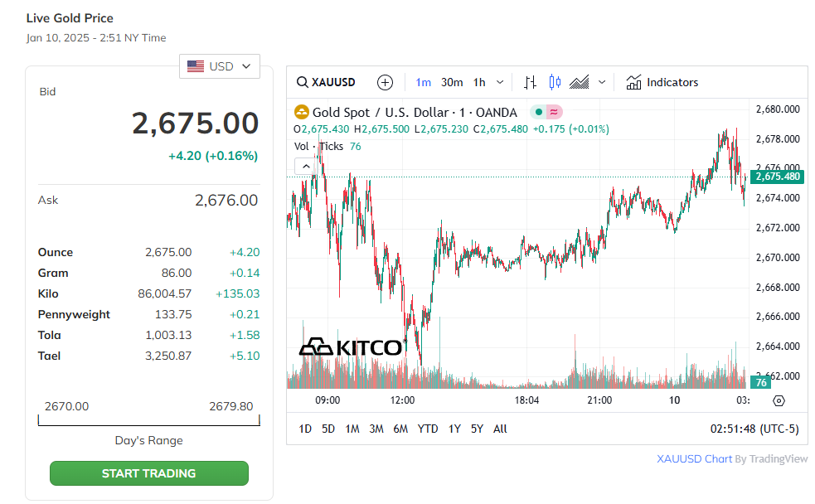Switch to the 1m interval
This screenshot has height=504, width=815.
(423, 82)
